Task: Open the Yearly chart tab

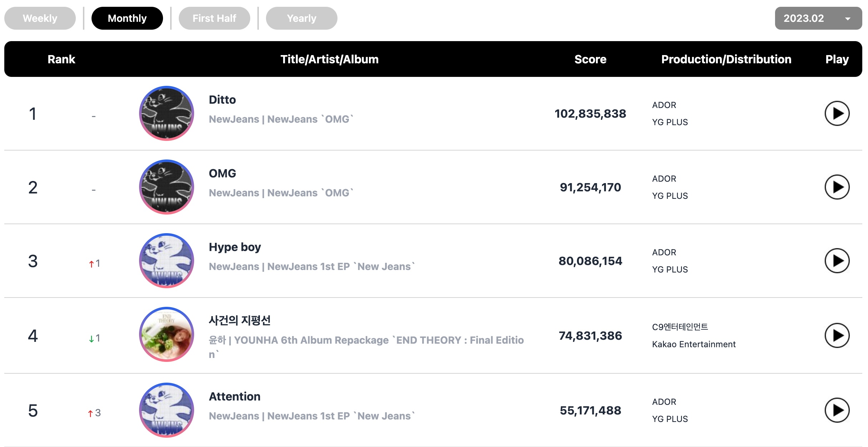Action: [x=302, y=18]
